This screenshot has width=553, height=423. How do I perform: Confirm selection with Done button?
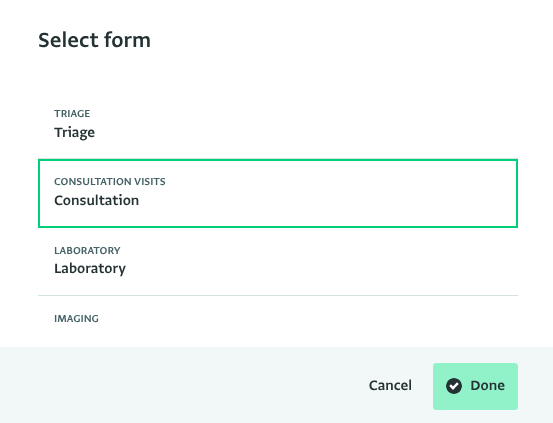coord(475,386)
